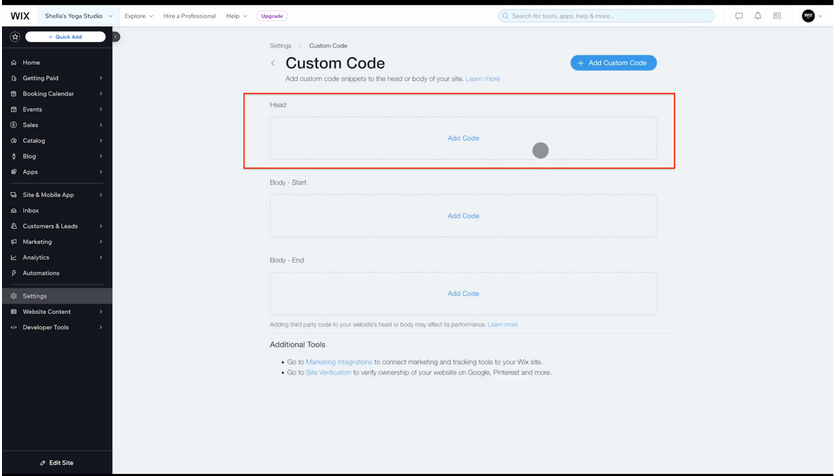This screenshot has width=835, height=476.
Task: Open the chat messages icon
Action: click(x=739, y=16)
